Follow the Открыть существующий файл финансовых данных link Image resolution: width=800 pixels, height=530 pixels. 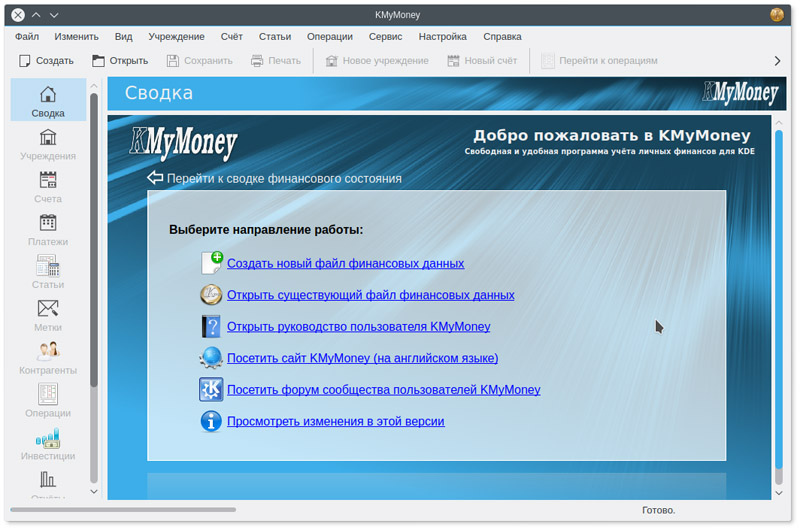370,295
